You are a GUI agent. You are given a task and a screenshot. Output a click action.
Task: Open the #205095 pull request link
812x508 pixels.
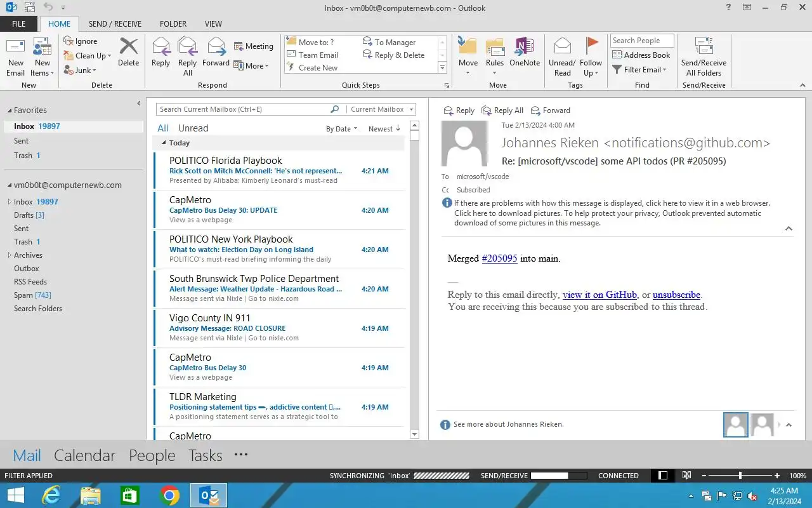point(500,258)
